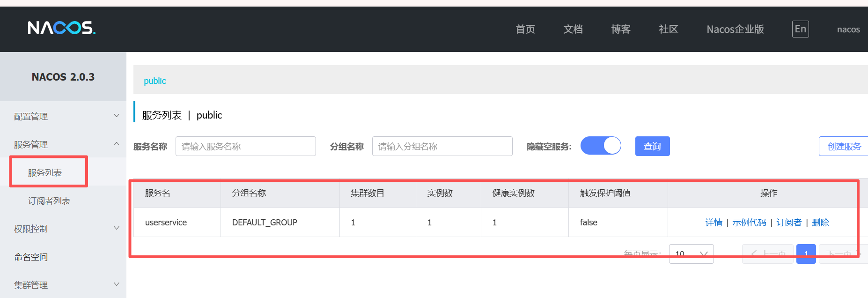
Task: Collapse the 服务管理 sidebar menu
Action: click(63, 144)
